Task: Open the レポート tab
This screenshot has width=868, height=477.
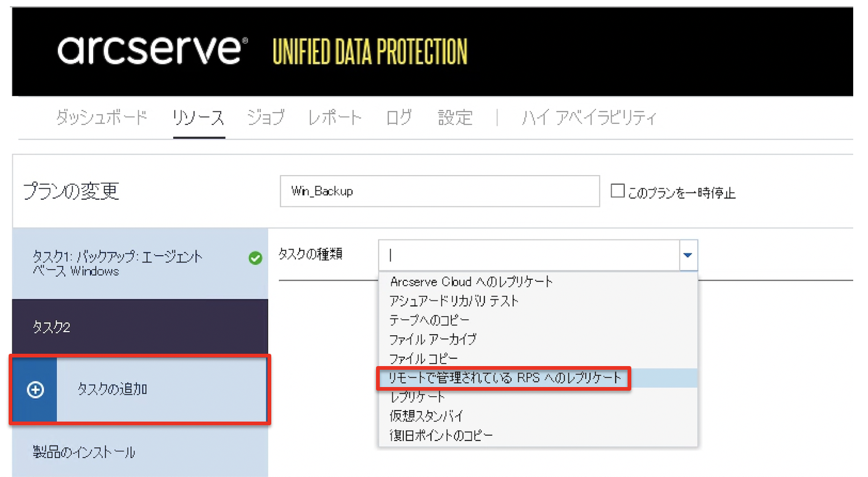Action: click(335, 117)
